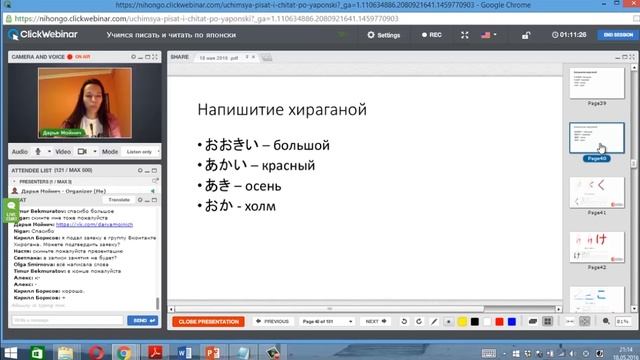
Task: Open the audio options dropdown arrow
Action: (x=49, y=151)
